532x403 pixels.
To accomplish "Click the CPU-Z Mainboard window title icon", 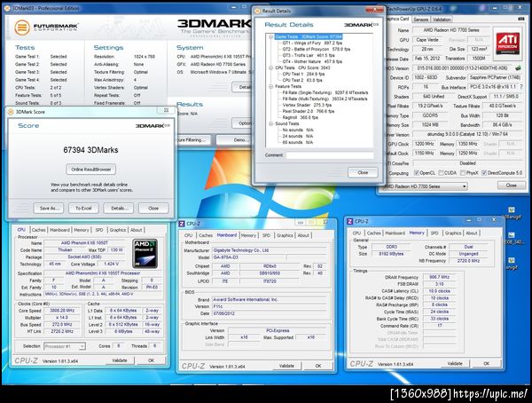I will tap(182, 223).
